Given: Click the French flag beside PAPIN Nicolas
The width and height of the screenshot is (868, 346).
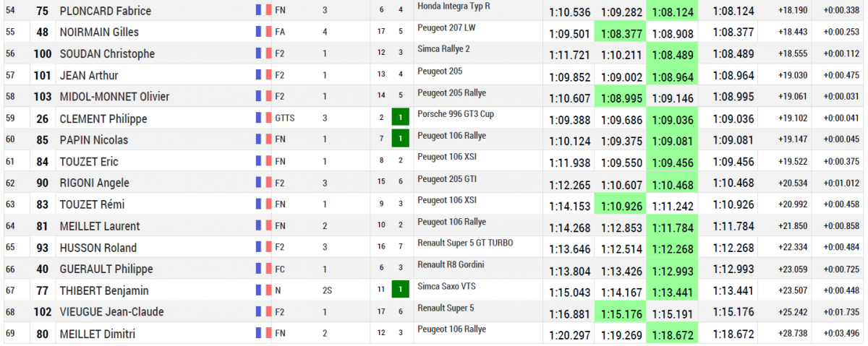Looking at the screenshot, I should (x=264, y=139).
